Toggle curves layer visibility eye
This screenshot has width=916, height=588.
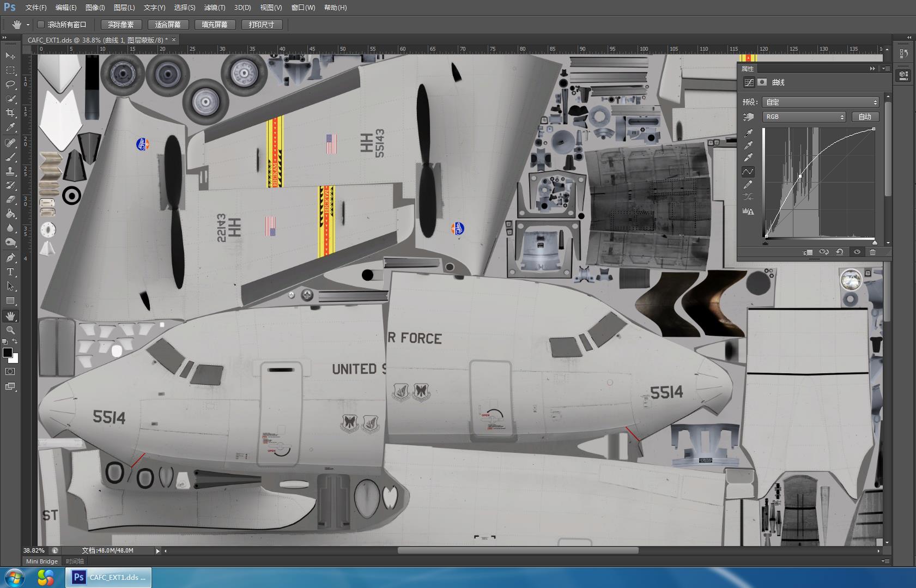point(857,252)
